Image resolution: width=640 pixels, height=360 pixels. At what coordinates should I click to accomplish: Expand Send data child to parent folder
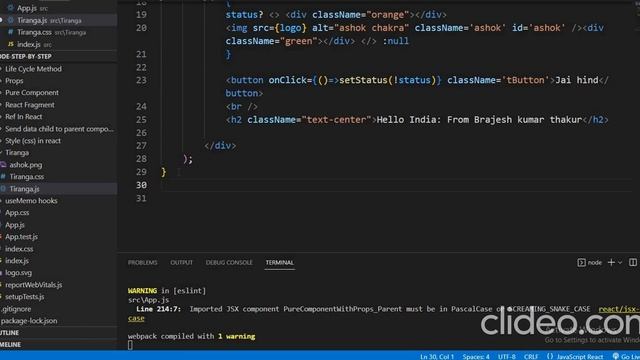tap(59, 129)
